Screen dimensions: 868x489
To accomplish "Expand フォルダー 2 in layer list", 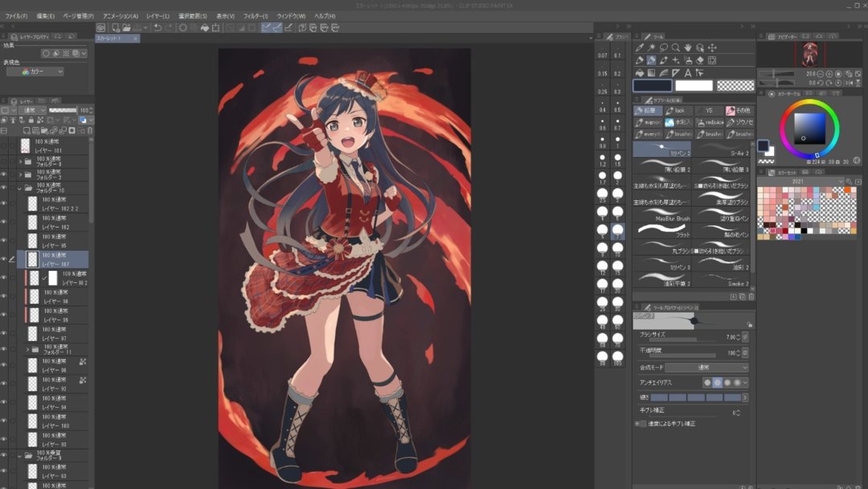I will pos(20,175).
